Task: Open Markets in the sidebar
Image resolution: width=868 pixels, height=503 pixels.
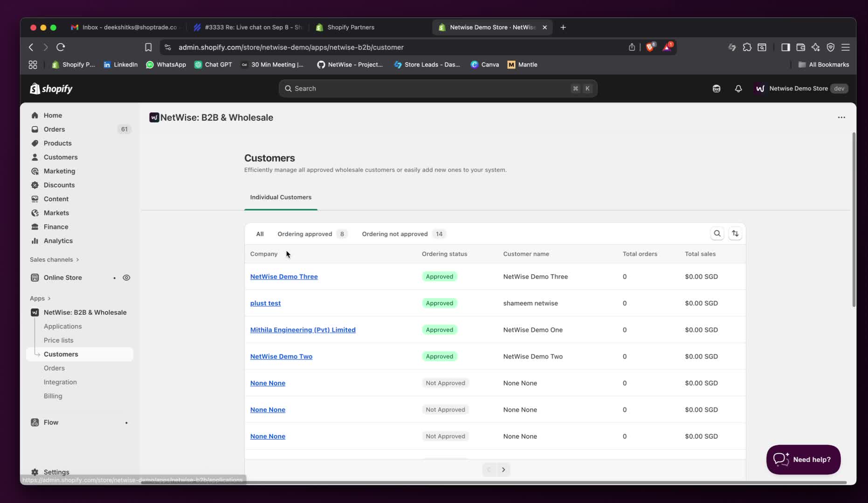Action: (x=56, y=213)
